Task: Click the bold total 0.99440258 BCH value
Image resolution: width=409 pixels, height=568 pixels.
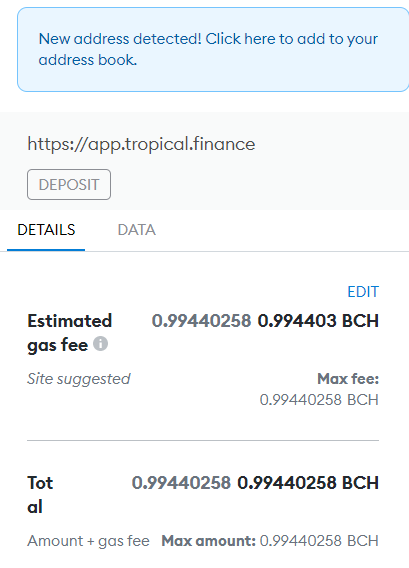Action: pyautogui.click(x=308, y=483)
